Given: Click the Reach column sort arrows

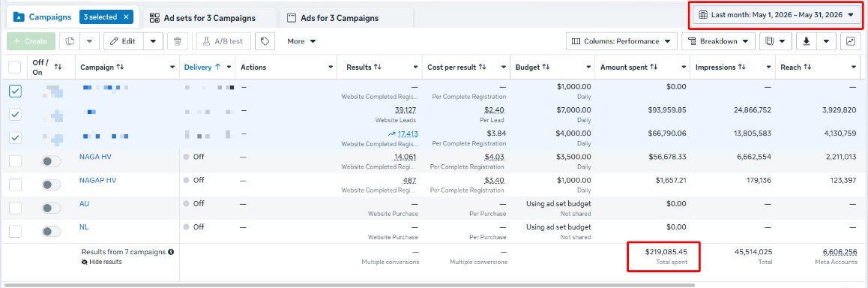Looking at the screenshot, I should pos(808,67).
